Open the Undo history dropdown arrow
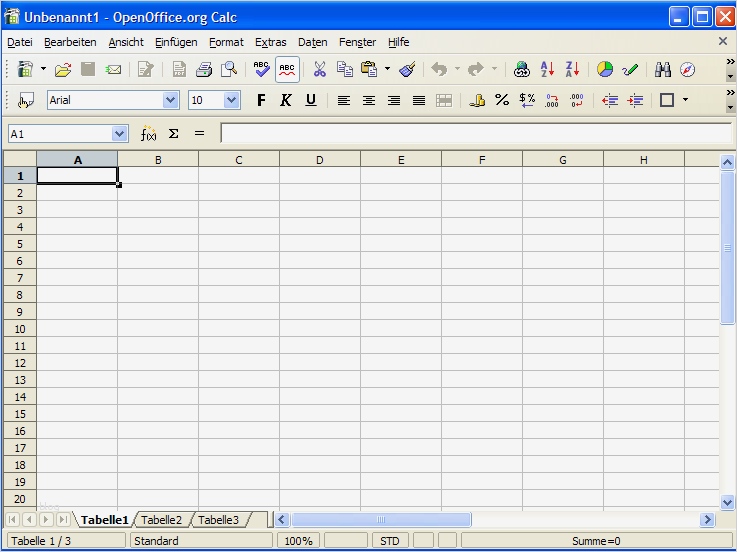Screen dimensions: 737x552 click(457, 69)
